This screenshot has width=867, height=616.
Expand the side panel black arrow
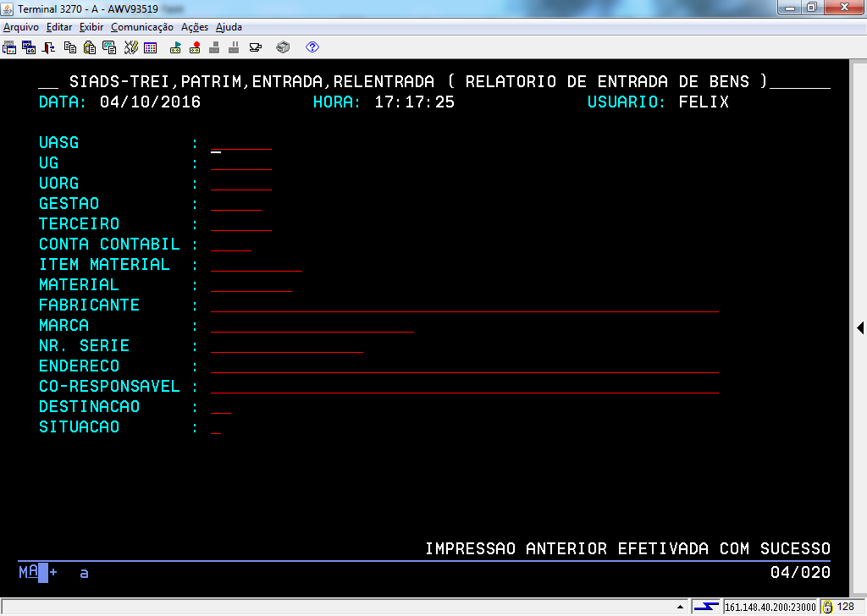coord(860,327)
